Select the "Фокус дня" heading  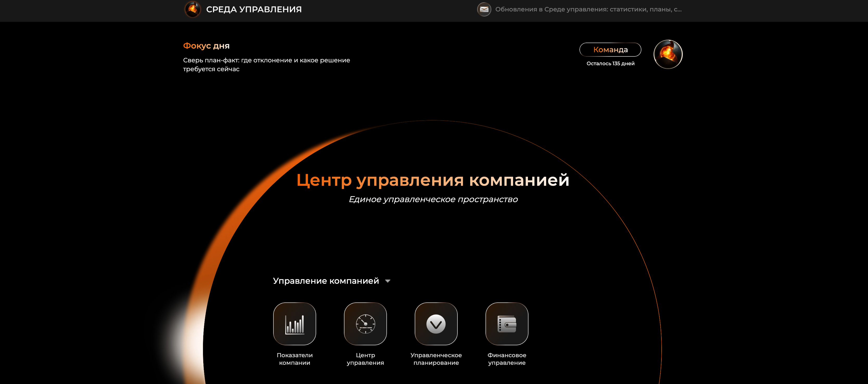tap(206, 46)
